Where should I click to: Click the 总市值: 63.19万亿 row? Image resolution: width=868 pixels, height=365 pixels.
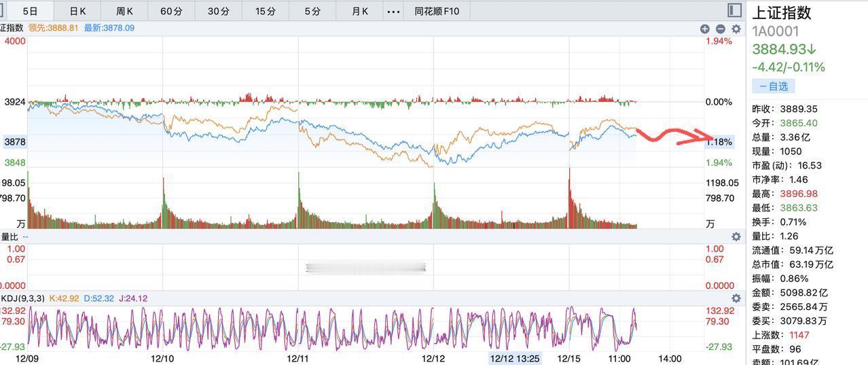[x=792, y=264]
